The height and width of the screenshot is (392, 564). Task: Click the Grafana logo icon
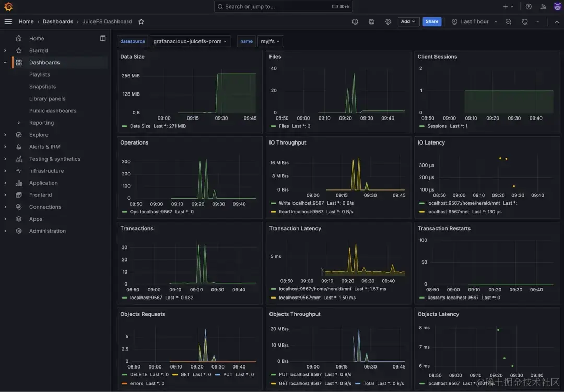pos(8,6)
